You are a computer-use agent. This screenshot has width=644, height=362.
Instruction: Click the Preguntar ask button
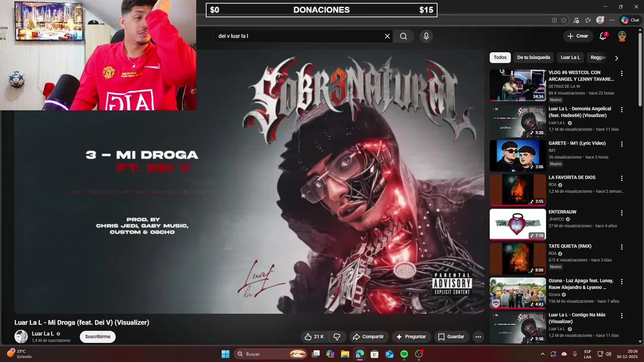tap(411, 337)
